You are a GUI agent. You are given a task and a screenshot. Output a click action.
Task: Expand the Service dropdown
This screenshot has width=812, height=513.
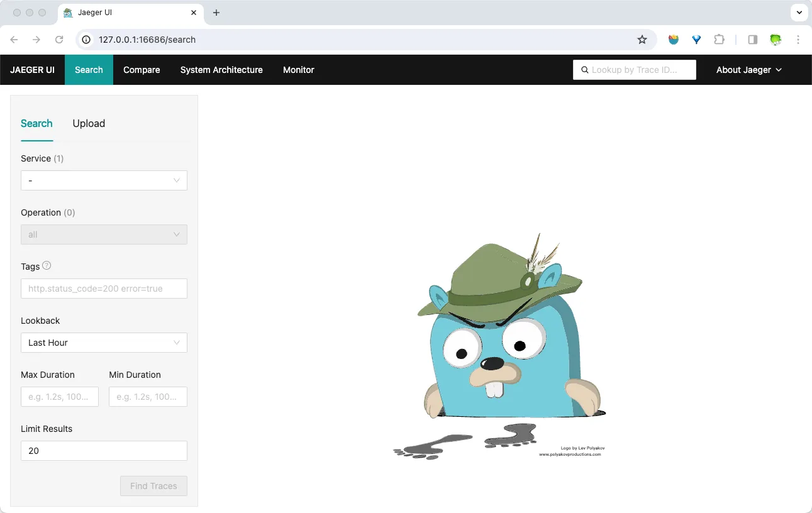point(104,180)
